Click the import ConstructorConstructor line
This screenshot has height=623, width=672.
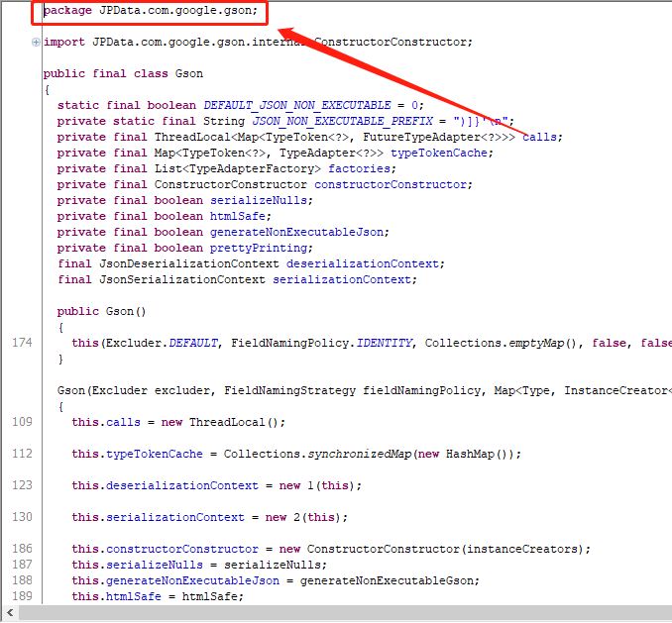pyautogui.click(x=258, y=42)
